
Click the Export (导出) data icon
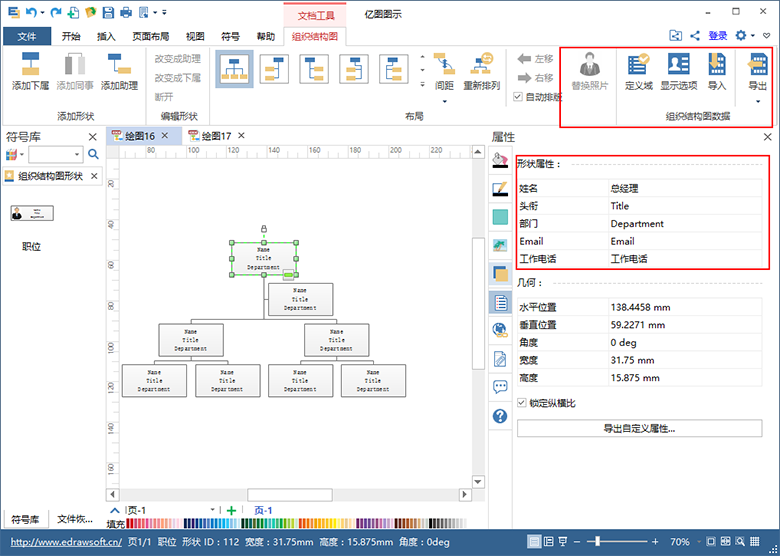click(x=757, y=65)
